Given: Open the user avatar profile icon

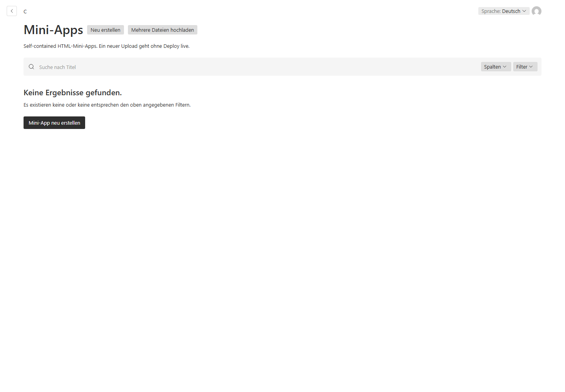Looking at the screenshot, I should point(536,11).
